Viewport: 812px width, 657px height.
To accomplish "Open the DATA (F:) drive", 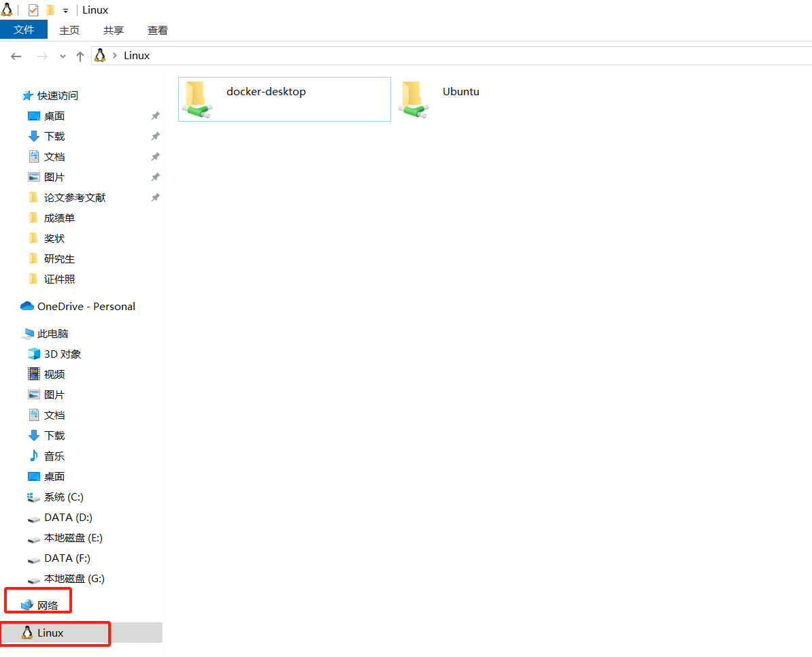I will [59, 558].
